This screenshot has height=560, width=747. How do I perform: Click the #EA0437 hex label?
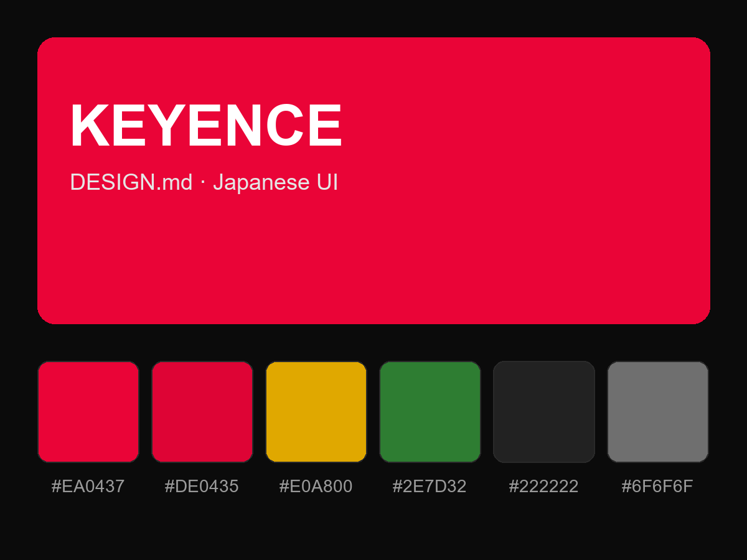[x=88, y=487]
